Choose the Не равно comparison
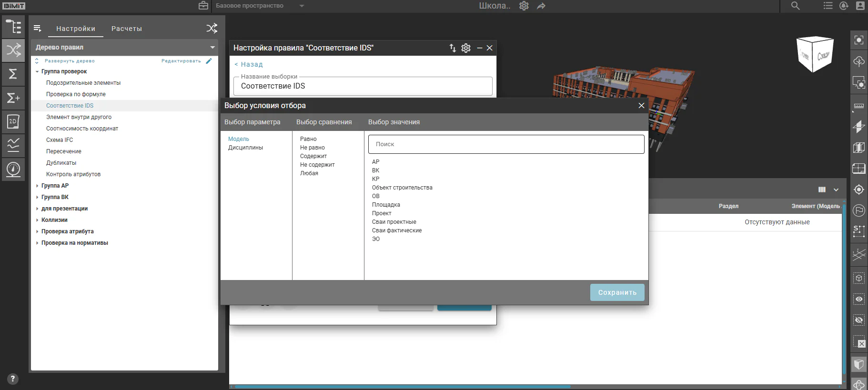This screenshot has height=390, width=868. 313,148
